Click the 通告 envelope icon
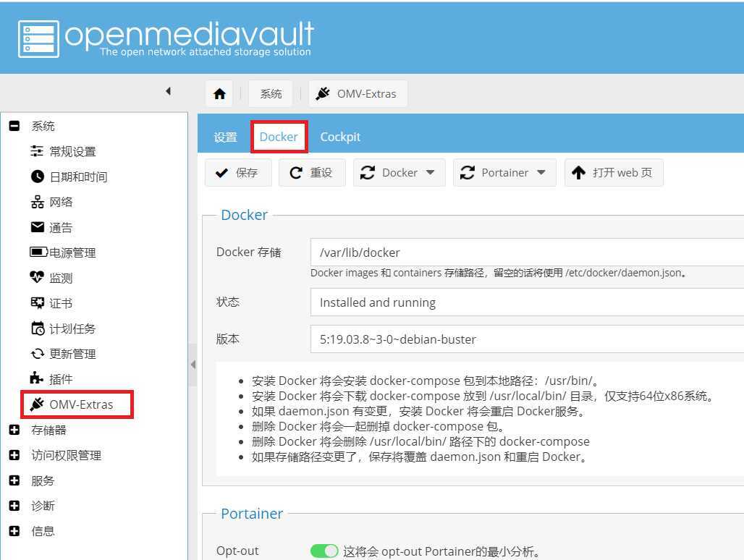Screen dimensions: 744x560 (37, 227)
